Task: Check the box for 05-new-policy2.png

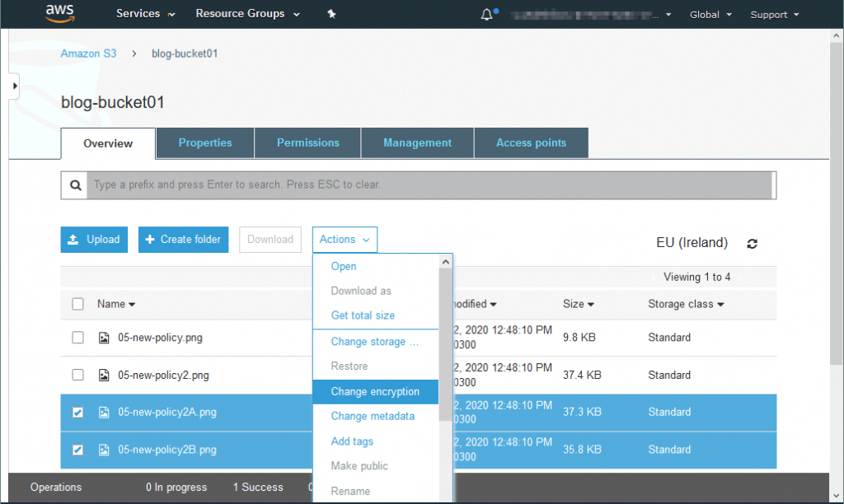Action: coord(78,375)
